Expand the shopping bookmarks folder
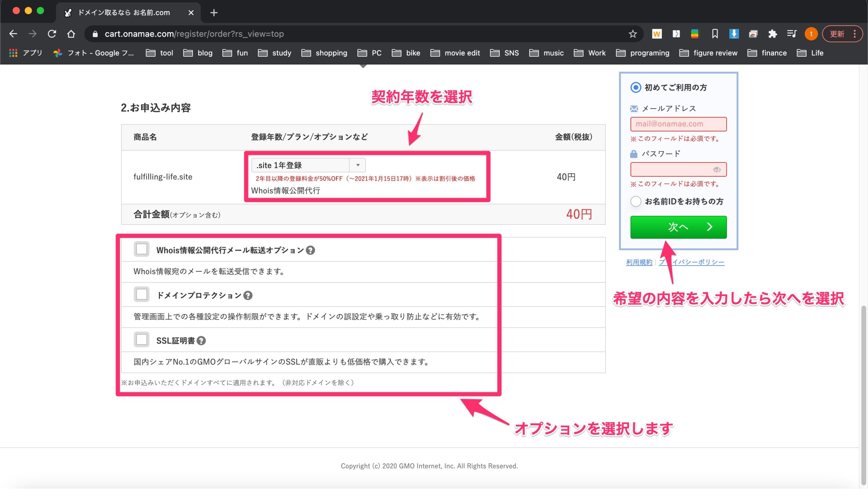Screen dimensions: 868x501 point(324,53)
